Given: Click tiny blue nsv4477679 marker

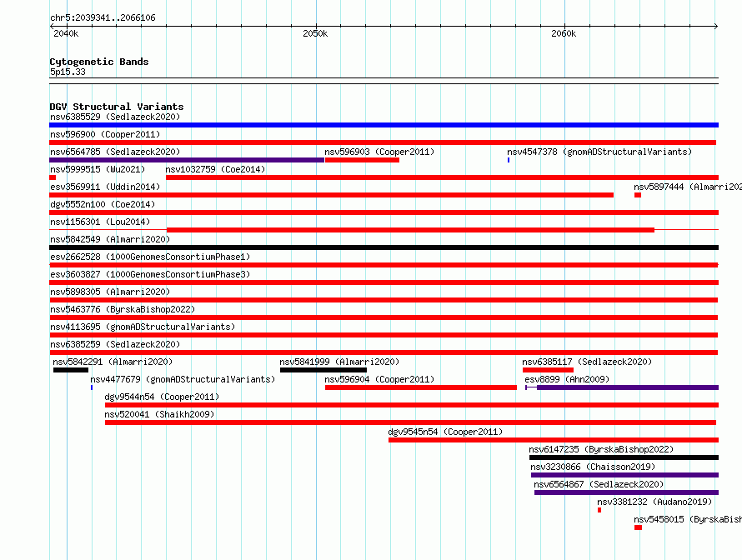Looking at the screenshot, I should (92, 387).
